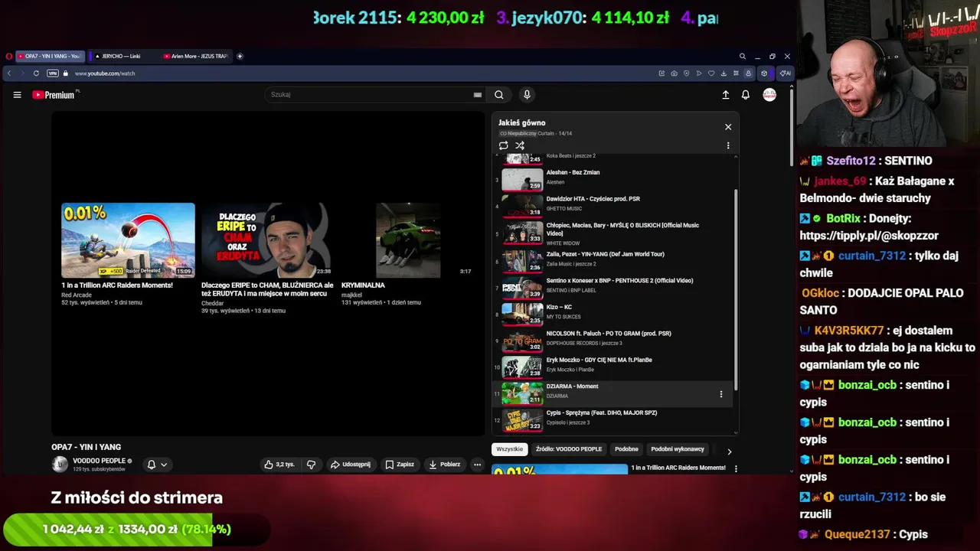The height and width of the screenshot is (551, 980).
Task: Play NICOLSON ft. Paluch - PO TO GRAM
Action: tap(612, 340)
